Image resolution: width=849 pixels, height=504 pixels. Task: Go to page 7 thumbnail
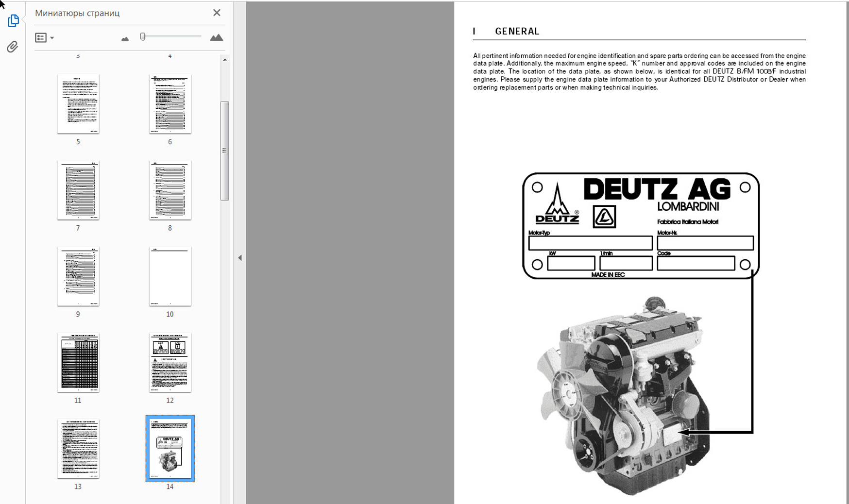pyautogui.click(x=78, y=190)
